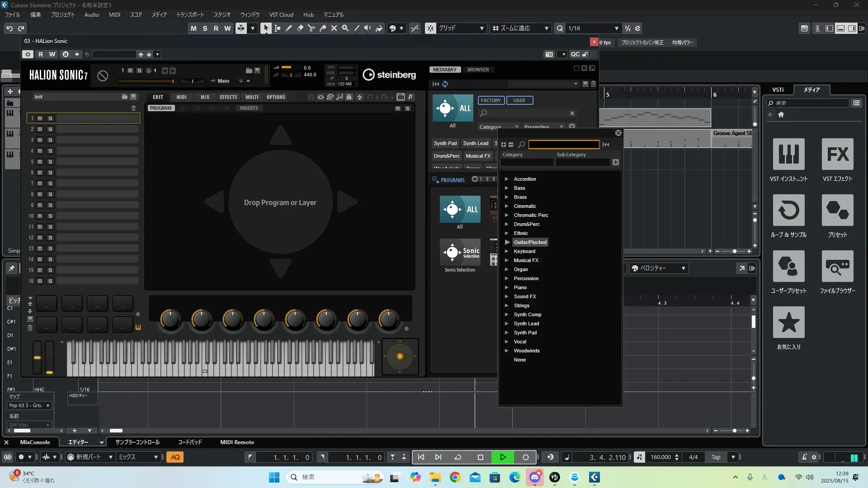This screenshot has height=488, width=868.
Task: Click the attribute search field in category popup
Action: 563,145
